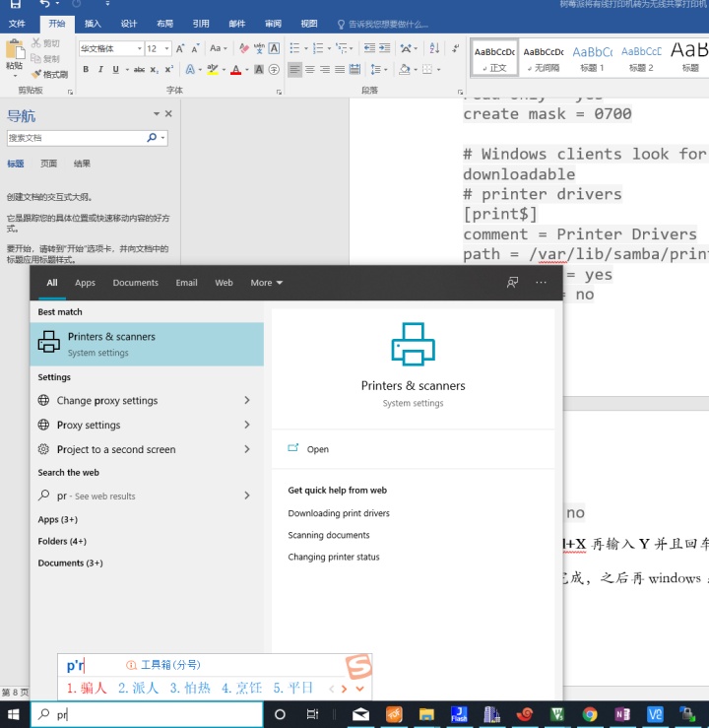Expand the highlight color dropdown arrow
This screenshot has width=709, height=728.
[x=224, y=70]
